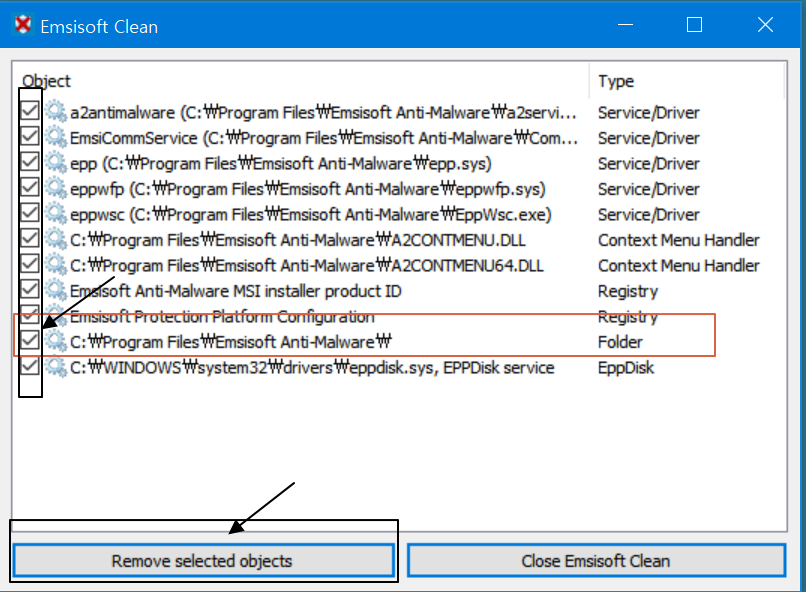Select the EmsiCommService row text
Screen dimensions: 806x592
click(324, 138)
